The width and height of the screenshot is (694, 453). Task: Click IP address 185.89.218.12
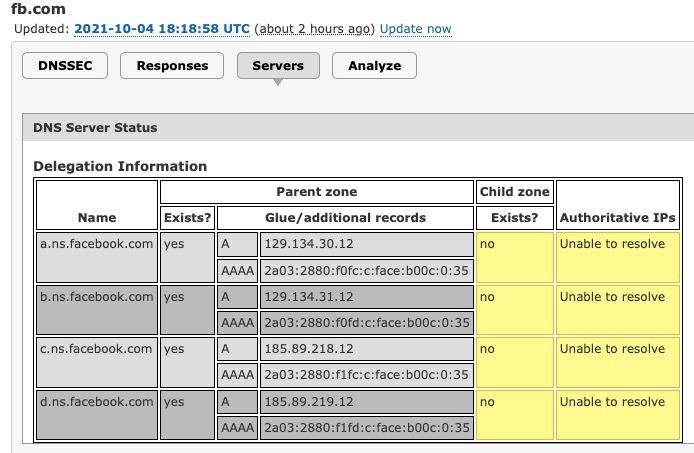point(367,349)
